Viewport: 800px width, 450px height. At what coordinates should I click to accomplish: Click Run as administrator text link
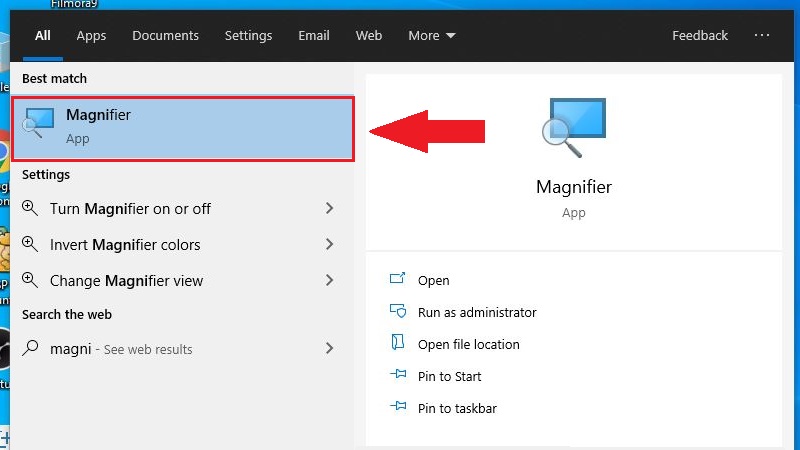click(x=477, y=312)
